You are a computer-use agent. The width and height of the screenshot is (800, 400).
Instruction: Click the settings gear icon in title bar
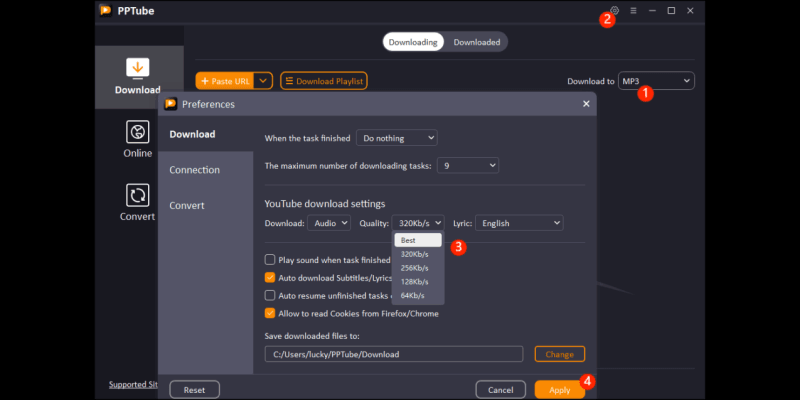pyautogui.click(x=615, y=10)
